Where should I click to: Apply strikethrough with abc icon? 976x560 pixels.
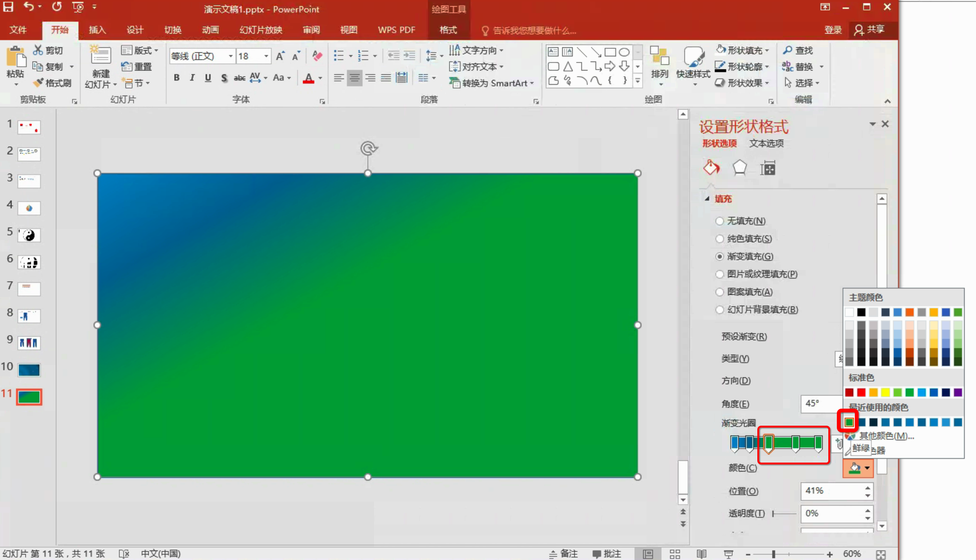240,78
